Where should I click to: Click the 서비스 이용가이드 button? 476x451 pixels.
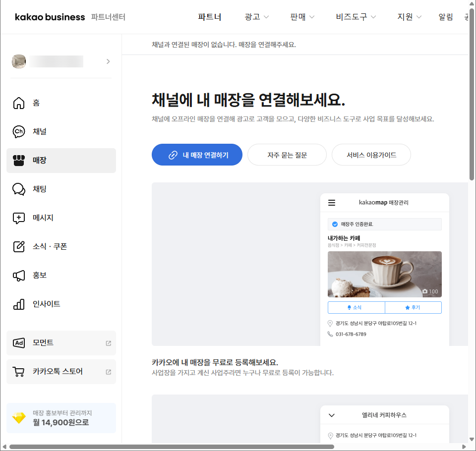pyautogui.click(x=371, y=155)
